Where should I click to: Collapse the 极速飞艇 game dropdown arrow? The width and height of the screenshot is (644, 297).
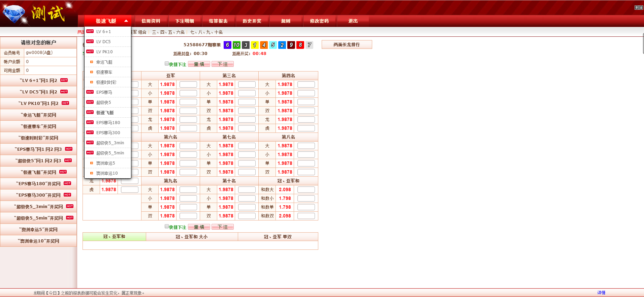(126, 21)
